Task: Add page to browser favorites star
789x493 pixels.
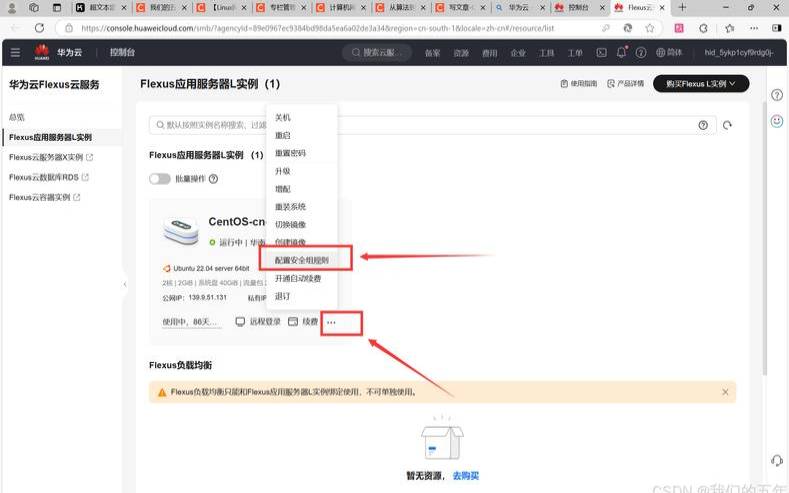Action: point(650,28)
